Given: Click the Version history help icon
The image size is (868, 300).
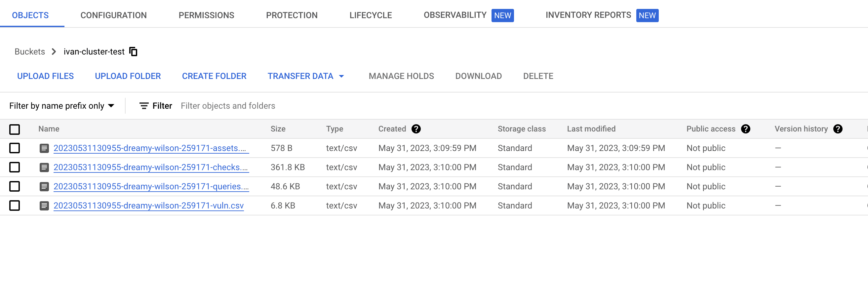Looking at the screenshot, I should (838, 129).
